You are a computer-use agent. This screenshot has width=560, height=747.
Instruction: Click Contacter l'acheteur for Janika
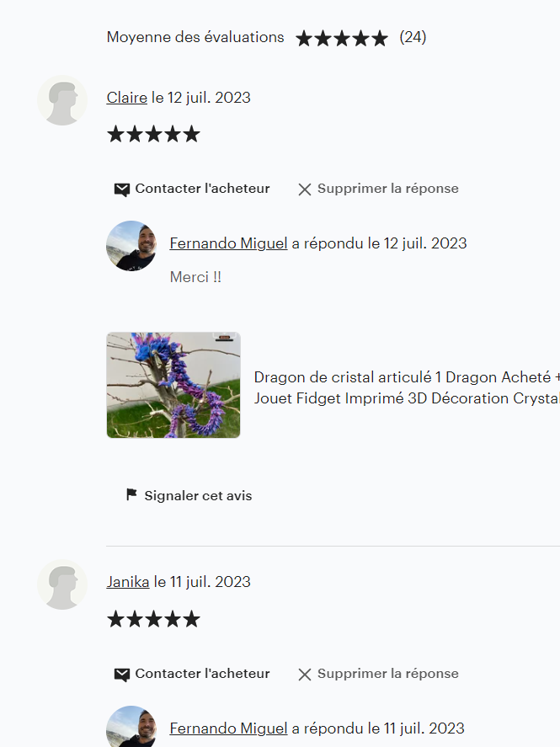point(192,674)
